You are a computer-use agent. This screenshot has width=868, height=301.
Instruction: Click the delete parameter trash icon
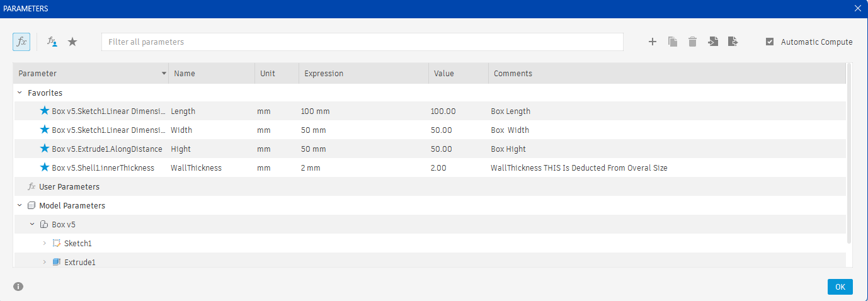click(692, 42)
